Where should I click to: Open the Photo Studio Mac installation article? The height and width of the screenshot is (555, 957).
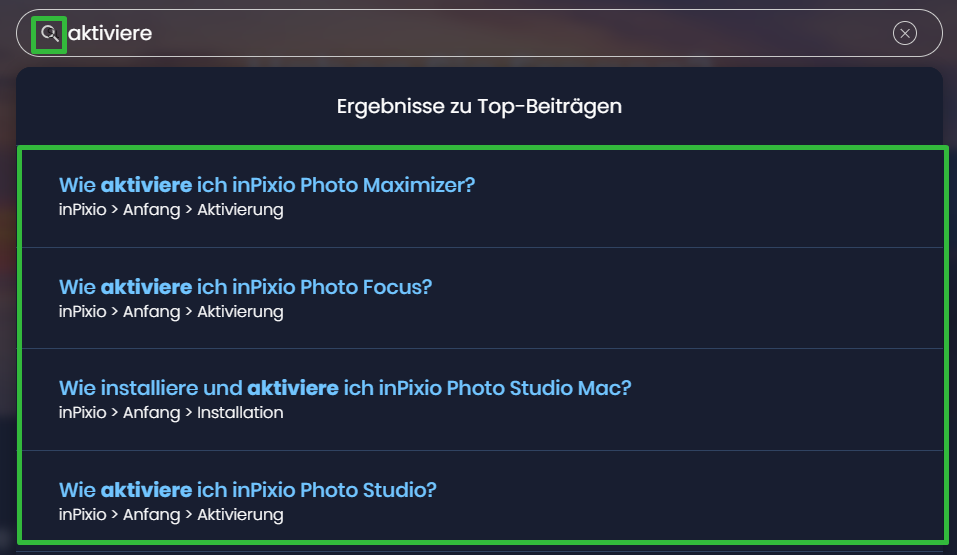(x=345, y=388)
